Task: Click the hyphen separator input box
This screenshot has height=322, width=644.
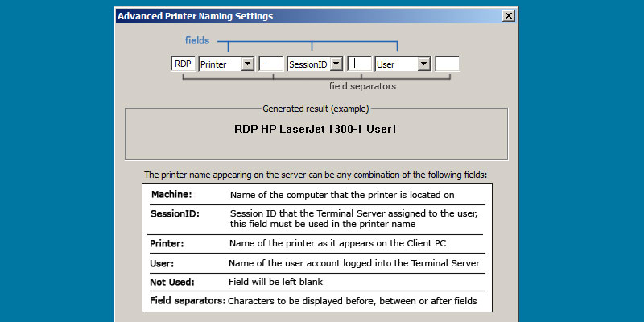Action: point(270,64)
